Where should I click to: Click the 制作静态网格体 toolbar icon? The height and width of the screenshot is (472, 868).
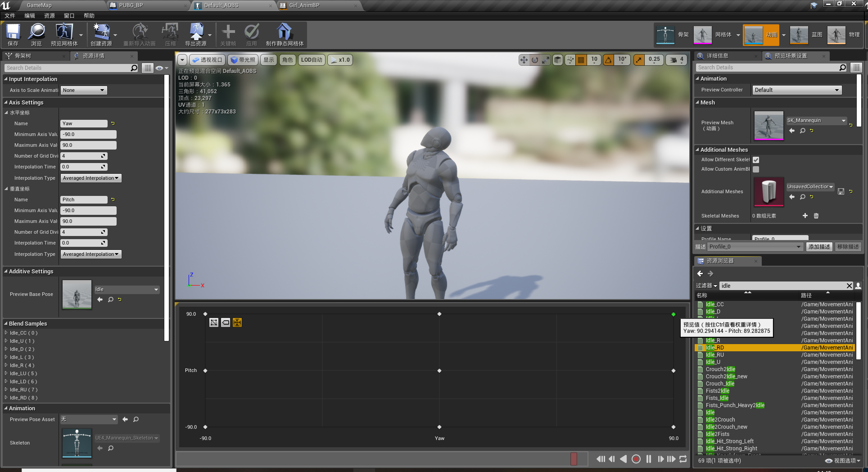283,34
